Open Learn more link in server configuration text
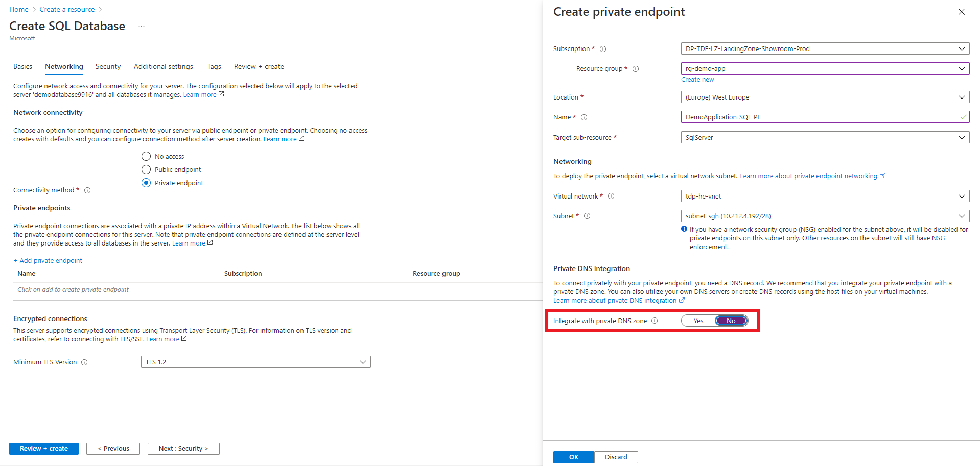The height and width of the screenshot is (466, 980). [x=203, y=94]
